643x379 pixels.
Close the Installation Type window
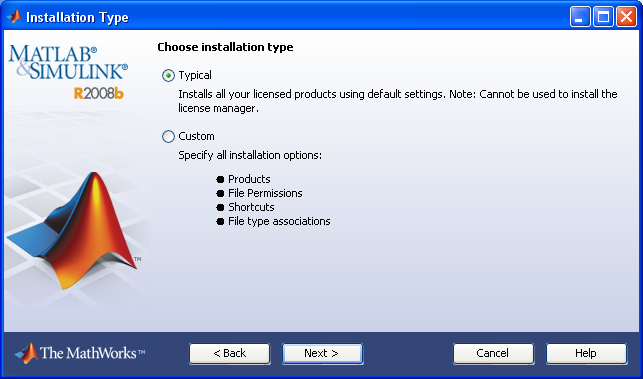point(626,17)
